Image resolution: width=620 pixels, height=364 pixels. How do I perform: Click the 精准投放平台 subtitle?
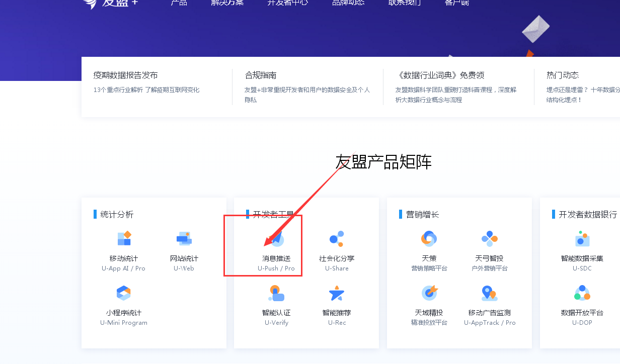[429, 323]
